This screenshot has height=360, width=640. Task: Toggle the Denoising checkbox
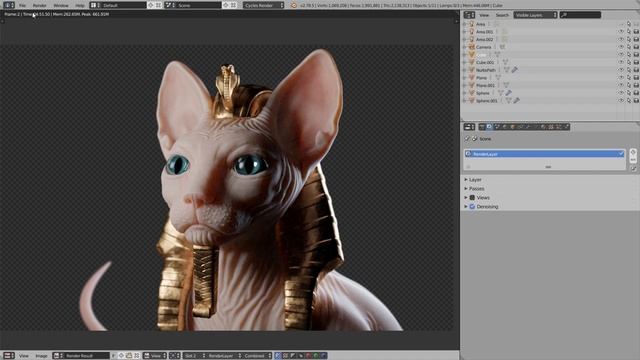pyautogui.click(x=472, y=207)
